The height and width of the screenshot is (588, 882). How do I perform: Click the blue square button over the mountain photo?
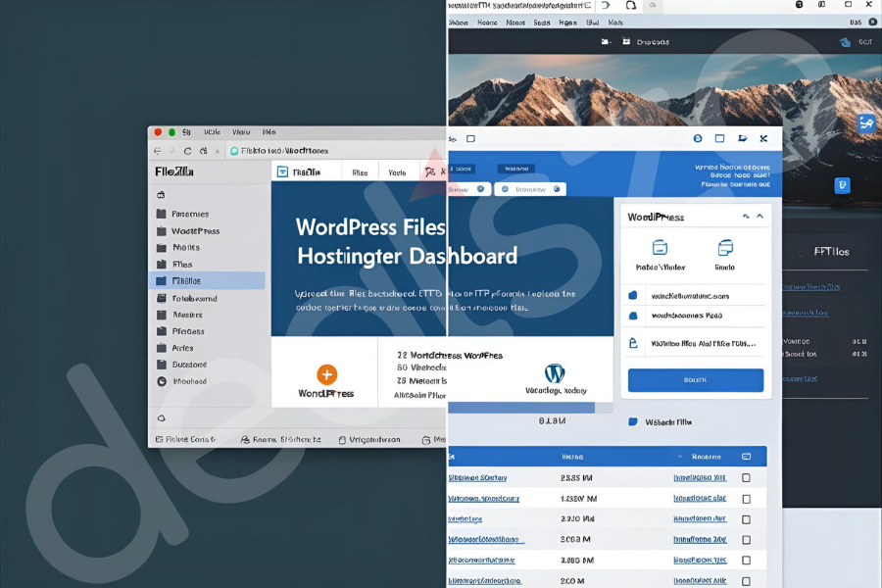(x=867, y=123)
